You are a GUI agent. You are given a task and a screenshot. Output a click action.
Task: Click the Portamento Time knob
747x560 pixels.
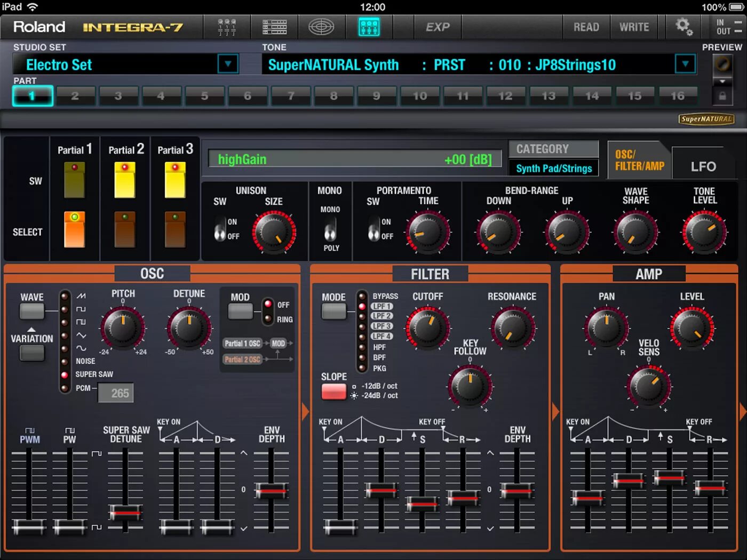(428, 232)
